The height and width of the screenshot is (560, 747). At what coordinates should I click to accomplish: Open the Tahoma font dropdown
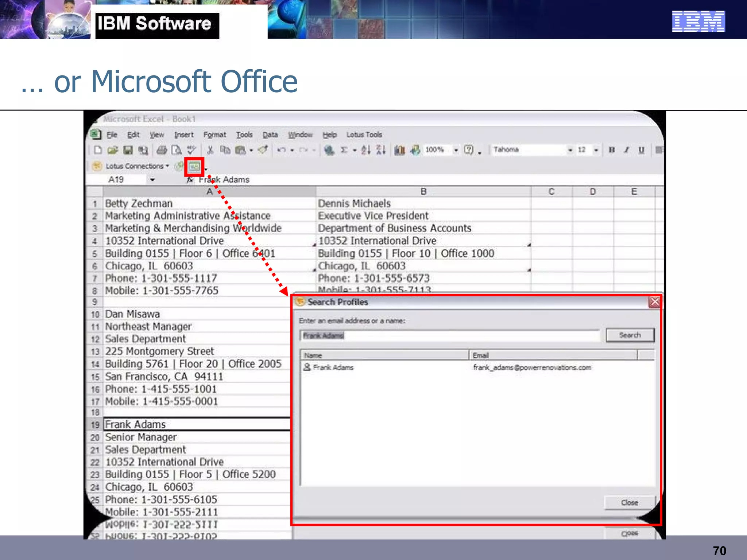click(570, 150)
